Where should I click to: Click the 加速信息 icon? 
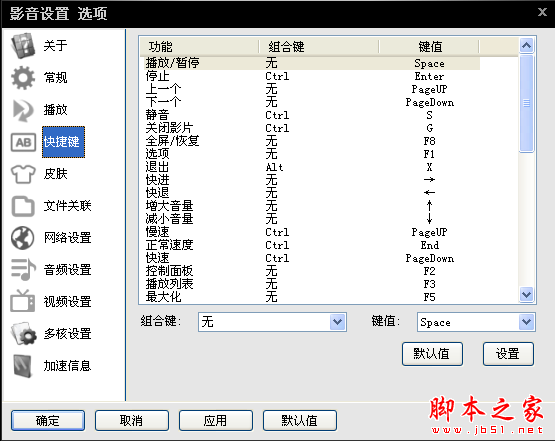[x=23, y=366]
